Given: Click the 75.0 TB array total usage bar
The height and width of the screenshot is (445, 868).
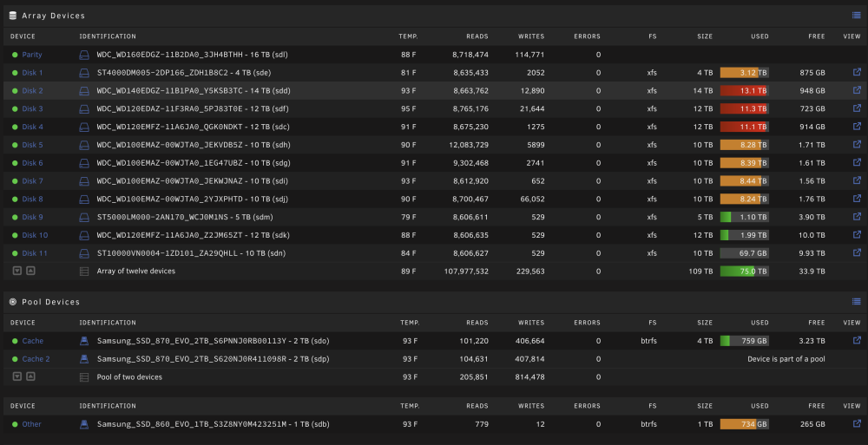Looking at the screenshot, I should point(744,272).
